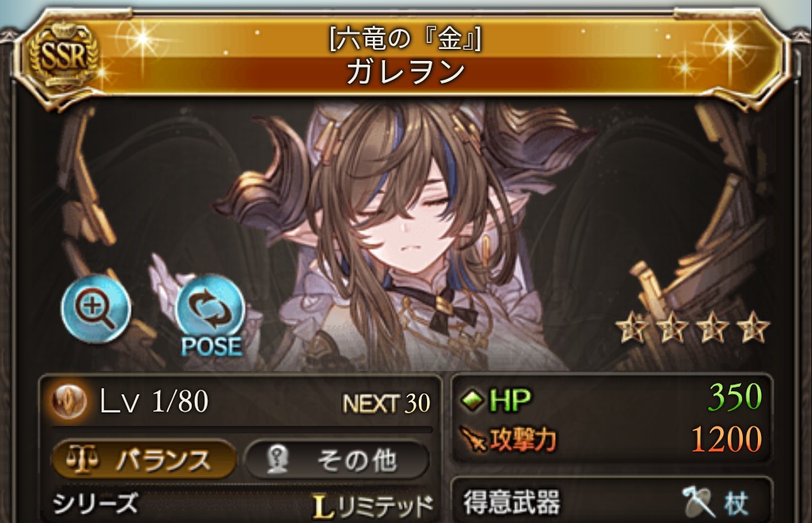812x523 pixels.
Task: Click the Lv 1/80 level display
Action: (x=154, y=402)
